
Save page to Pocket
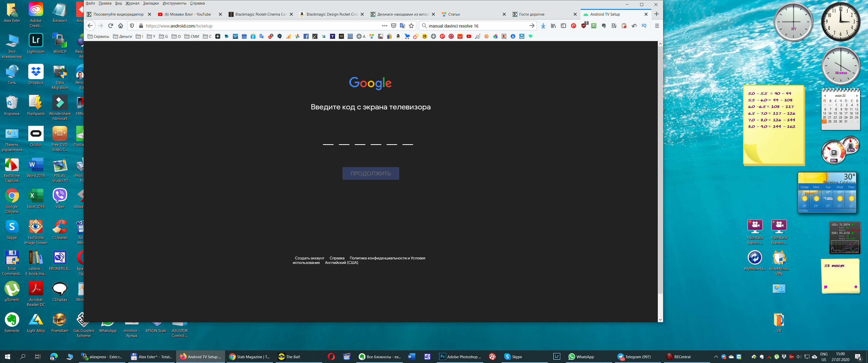(x=394, y=26)
